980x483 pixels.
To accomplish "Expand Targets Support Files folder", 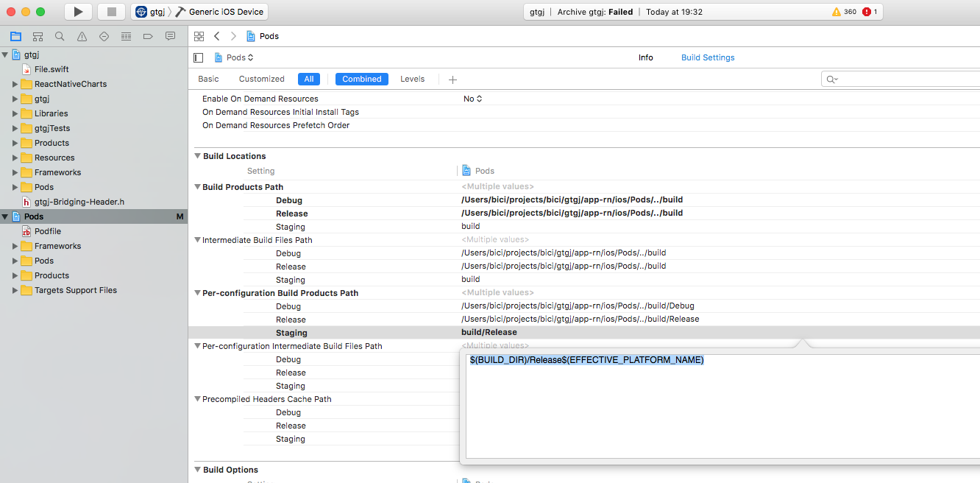I will [x=15, y=290].
